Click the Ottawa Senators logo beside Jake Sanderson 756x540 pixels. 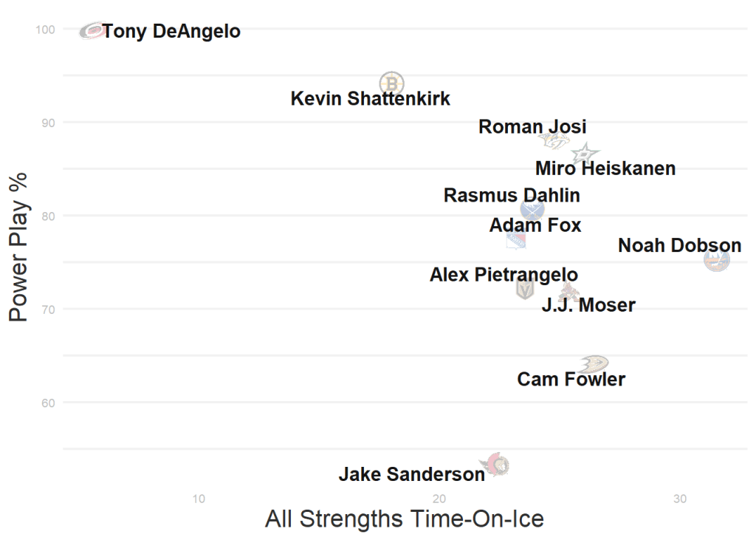pos(495,465)
